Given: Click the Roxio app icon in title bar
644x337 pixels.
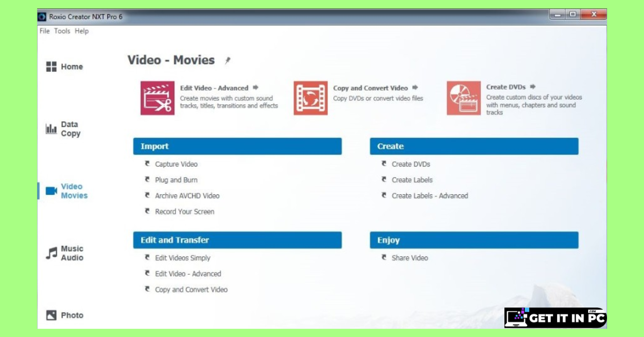Looking at the screenshot, I should coord(42,17).
